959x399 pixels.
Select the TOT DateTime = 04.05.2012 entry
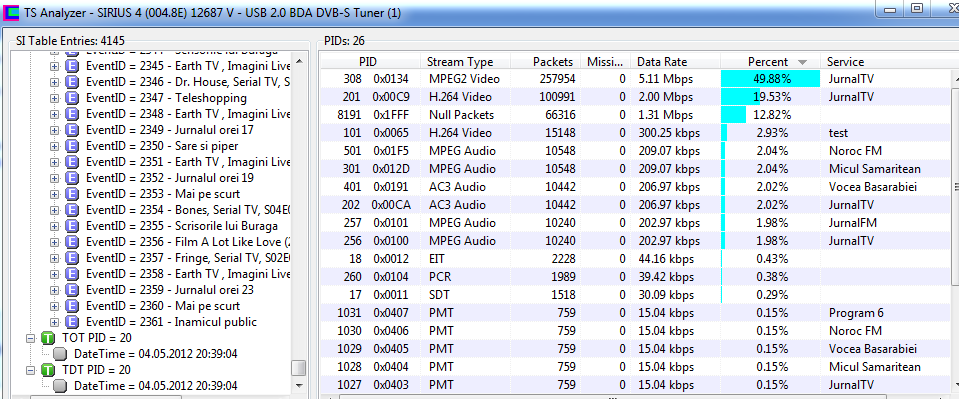155,354
